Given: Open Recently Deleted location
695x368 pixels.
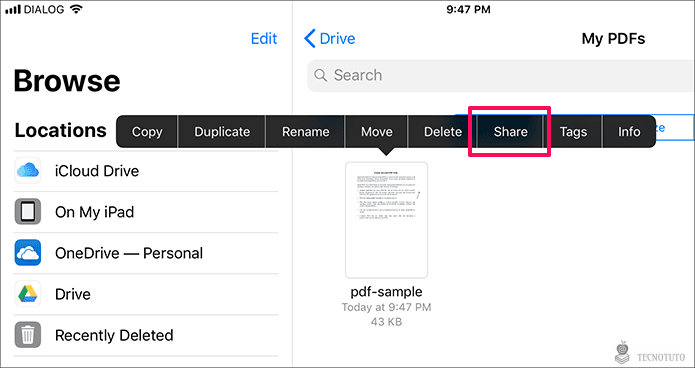Looking at the screenshot, I should point(146,336).
